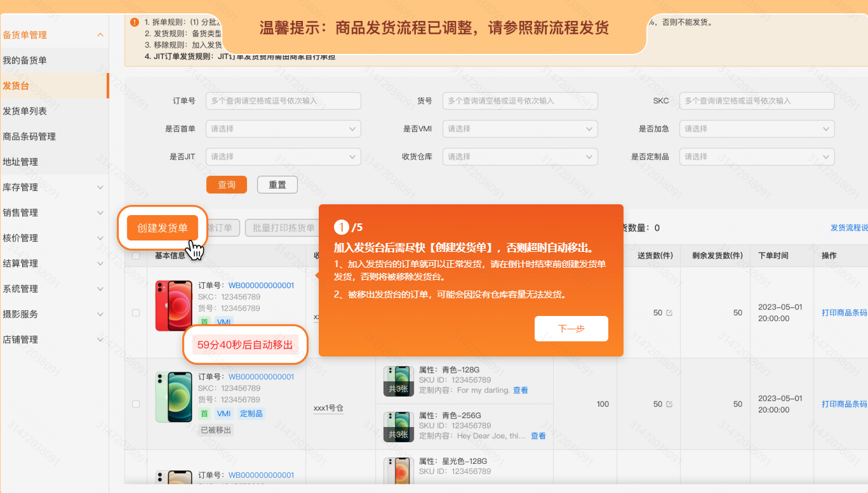Image resolution: width=868 pixels, height=493 pixels.
Task: Click the 基本信息 column header
Action: point(170,256)
